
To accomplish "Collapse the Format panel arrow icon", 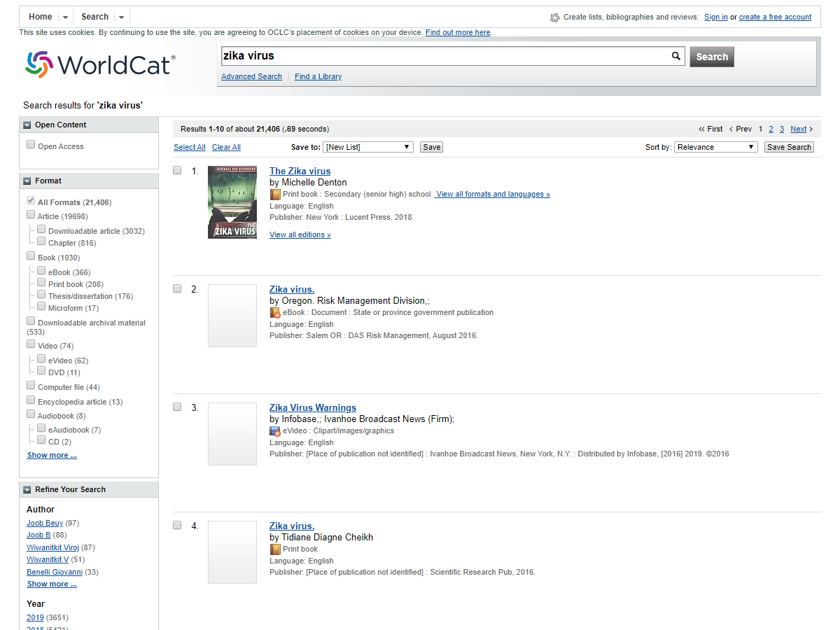I will pos(27,181).
